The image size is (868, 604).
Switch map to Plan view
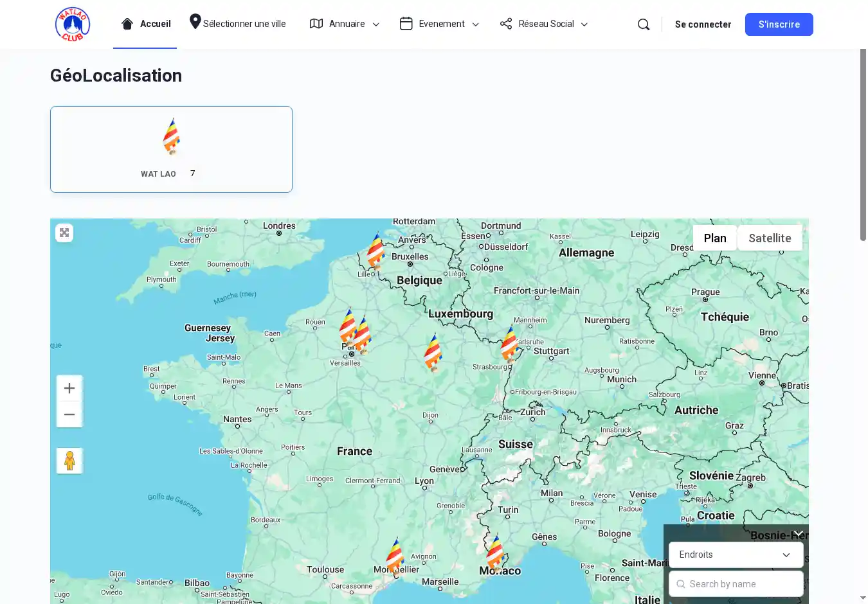714,238
